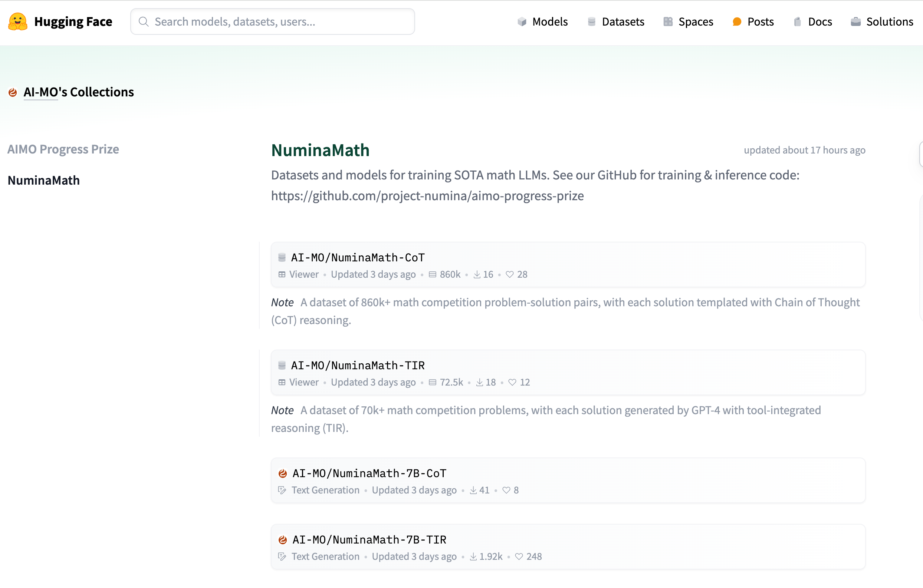
Task: Click note about 860k+ math competition pairs
Action: click(x=565, y=311)
